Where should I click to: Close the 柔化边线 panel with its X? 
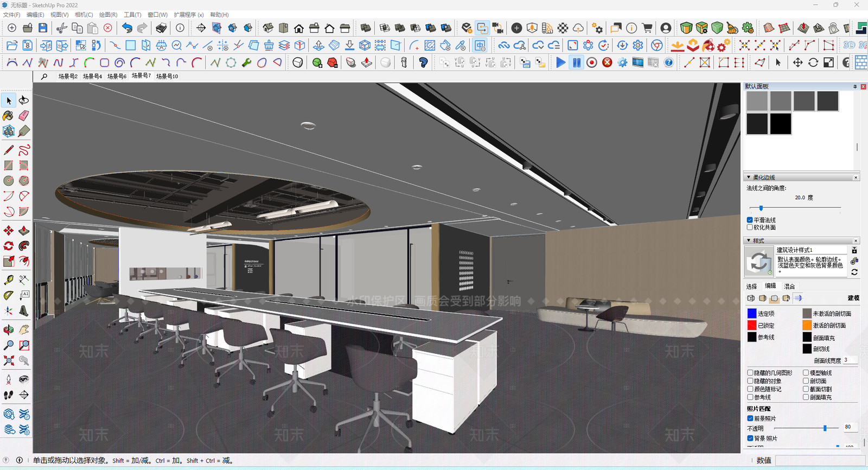coord(856,177)
